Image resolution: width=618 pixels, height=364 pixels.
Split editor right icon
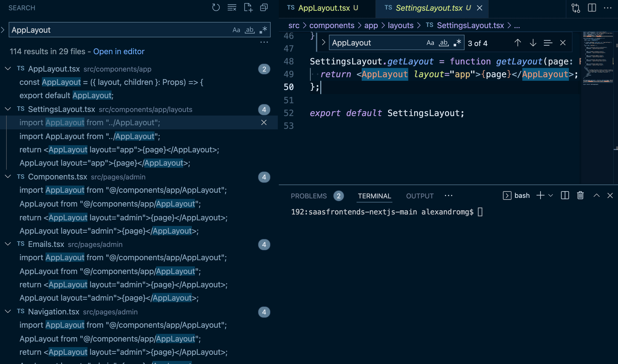[592, 8]
